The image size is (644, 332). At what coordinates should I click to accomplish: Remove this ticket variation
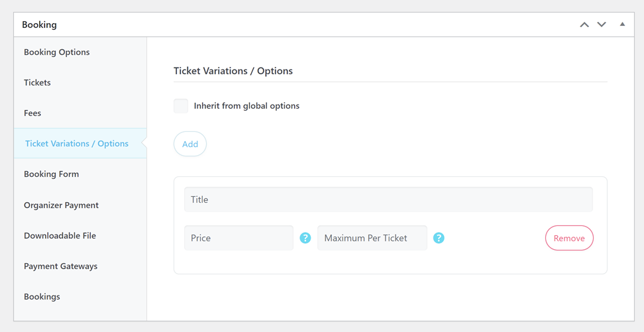pos(569,238)
